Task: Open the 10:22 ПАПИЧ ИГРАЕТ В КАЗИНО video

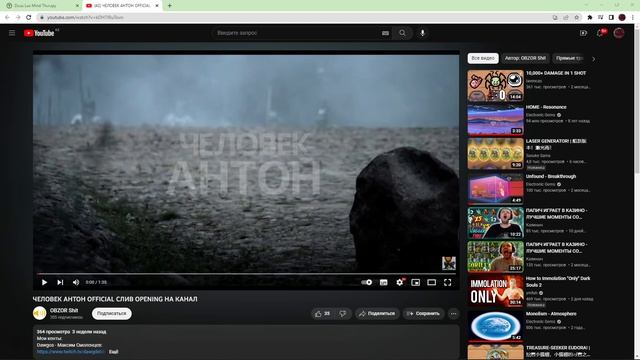Action: tap(496, 222)
